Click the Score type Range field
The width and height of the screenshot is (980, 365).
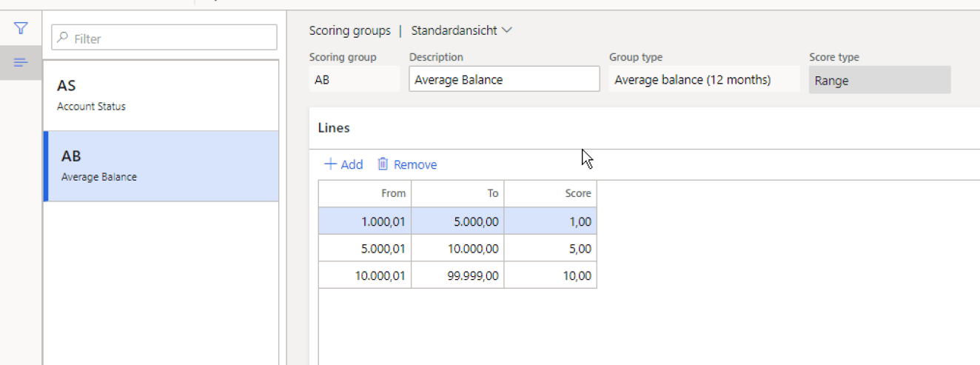tap(880, 81)
